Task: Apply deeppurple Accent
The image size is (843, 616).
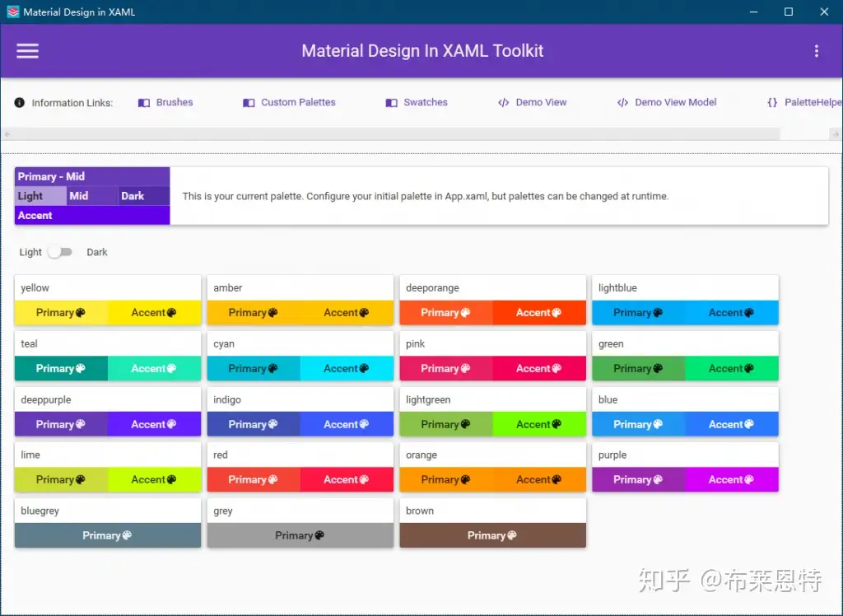Action: (x=154, y=424)
